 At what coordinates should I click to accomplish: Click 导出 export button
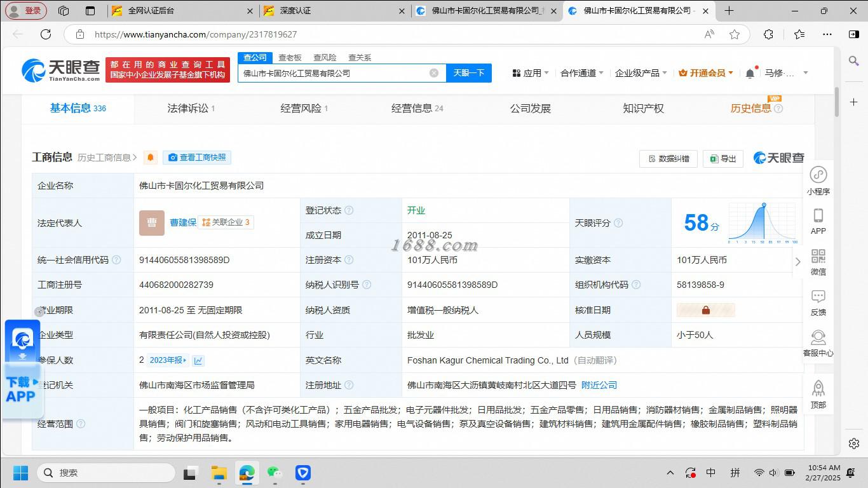[x=723, y=158]
